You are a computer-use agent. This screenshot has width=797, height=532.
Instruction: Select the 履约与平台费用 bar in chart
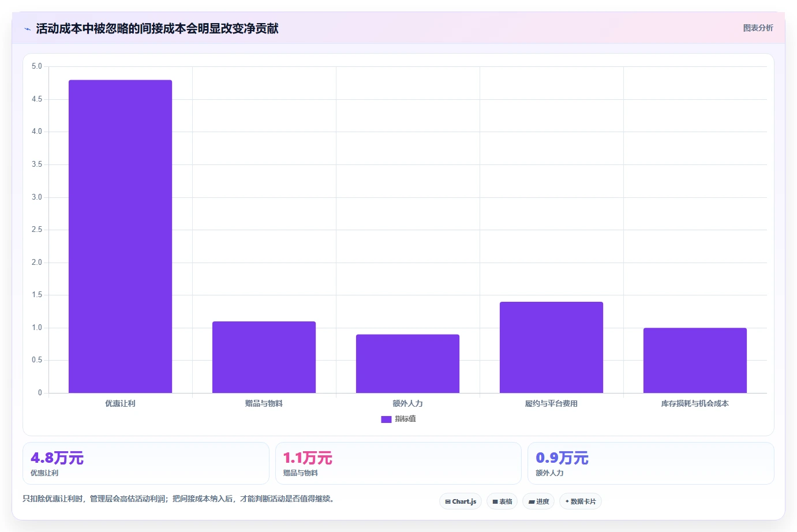551,347
